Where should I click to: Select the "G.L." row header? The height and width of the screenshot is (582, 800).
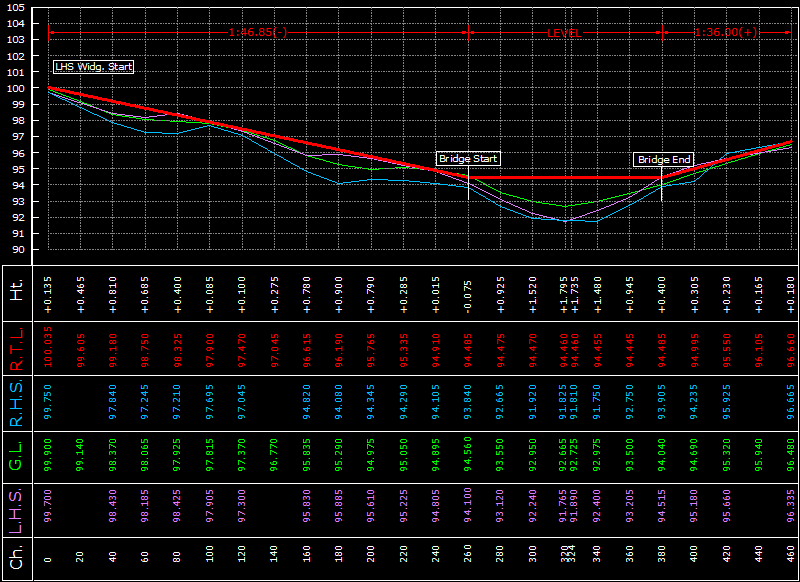coord(14,457)
